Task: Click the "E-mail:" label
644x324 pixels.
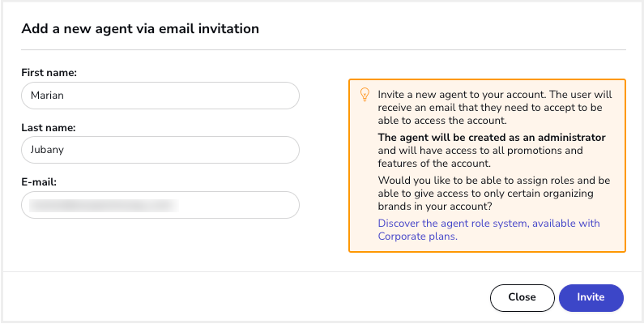Action: click(x=39, y=182)
